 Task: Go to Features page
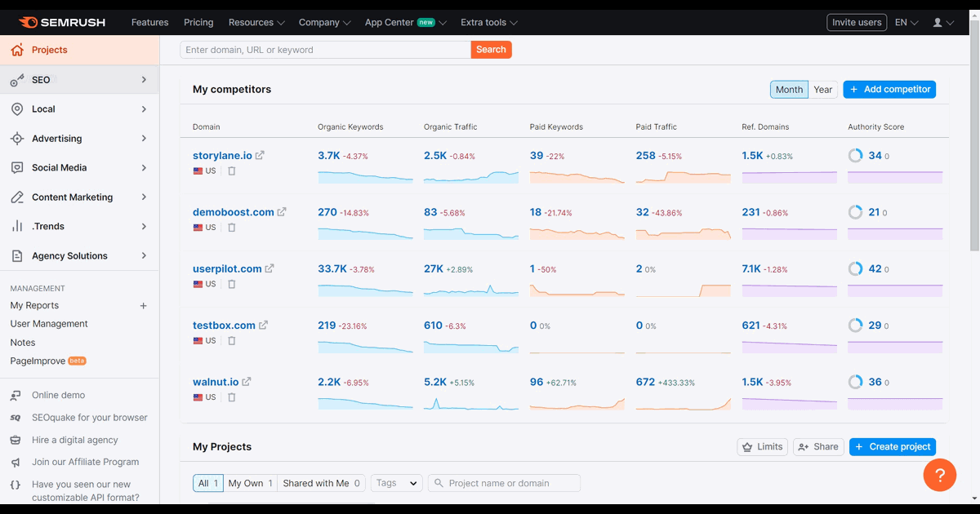coord(150,23)
